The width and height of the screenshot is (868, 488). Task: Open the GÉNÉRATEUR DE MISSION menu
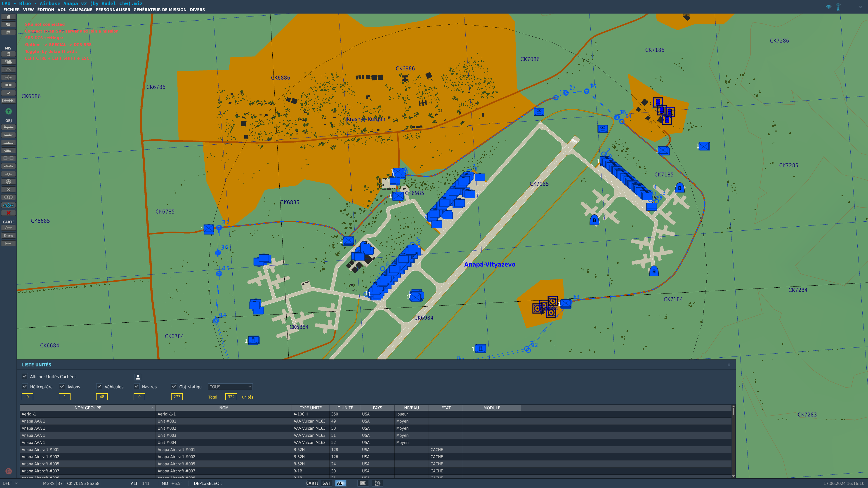160,10
